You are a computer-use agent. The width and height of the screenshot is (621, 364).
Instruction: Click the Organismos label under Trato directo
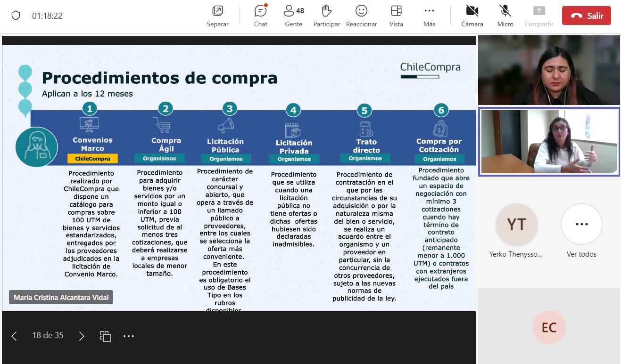(365, 158)
